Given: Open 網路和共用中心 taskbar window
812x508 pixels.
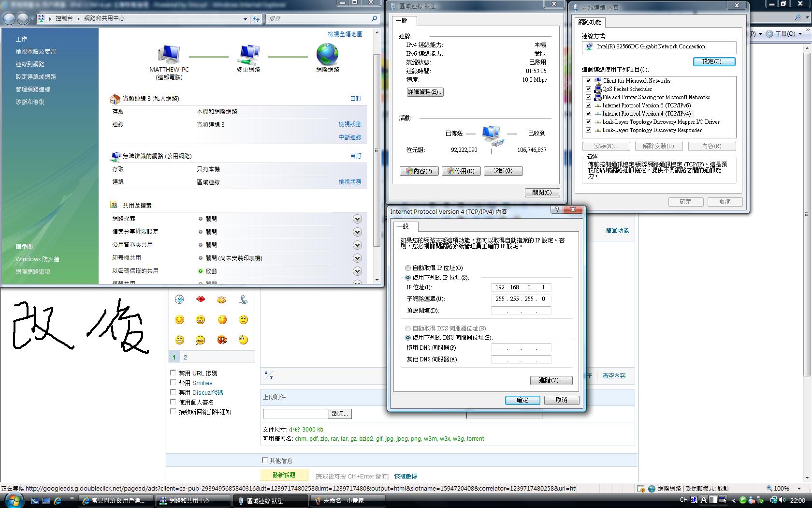Looking at the screenshot, I should [x=194, y=501].
